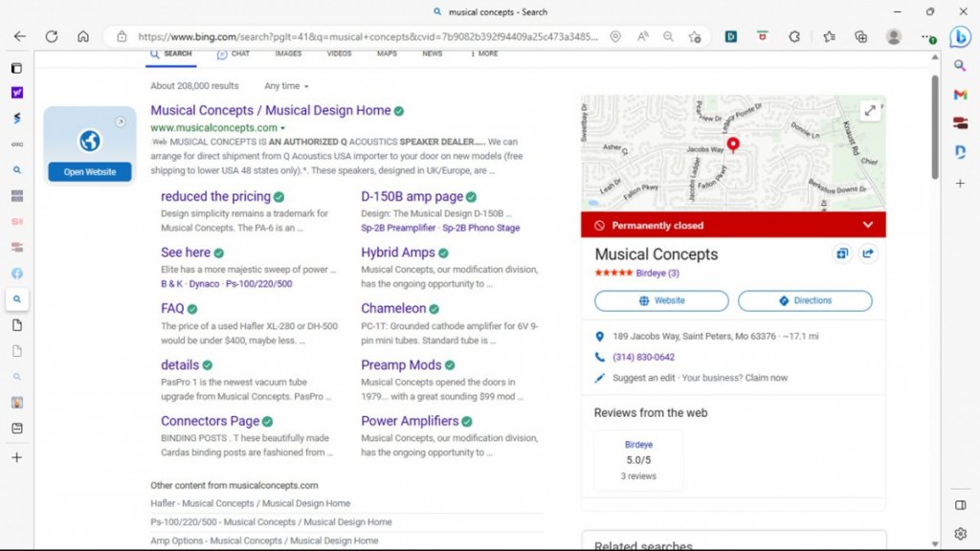
Task: Click the Open Website button
Action: pyautogui.click(x=90, y=172)
